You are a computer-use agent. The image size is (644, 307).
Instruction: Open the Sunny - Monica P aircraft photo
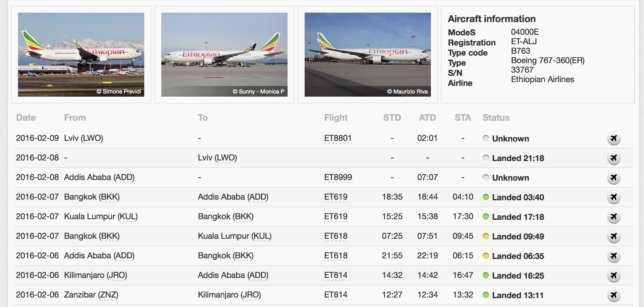coord(224,54)
